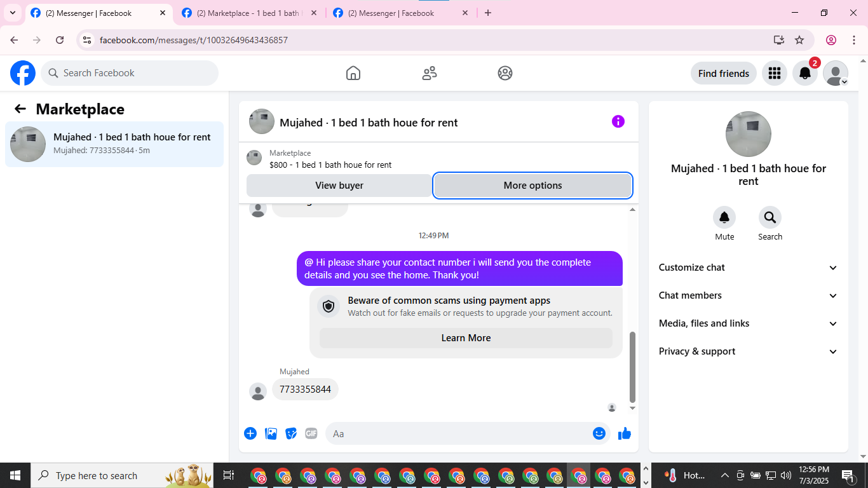Viewport: 868px width, 488px height.
Task: Show hidden system tray icons
Action: coord(724,475)
